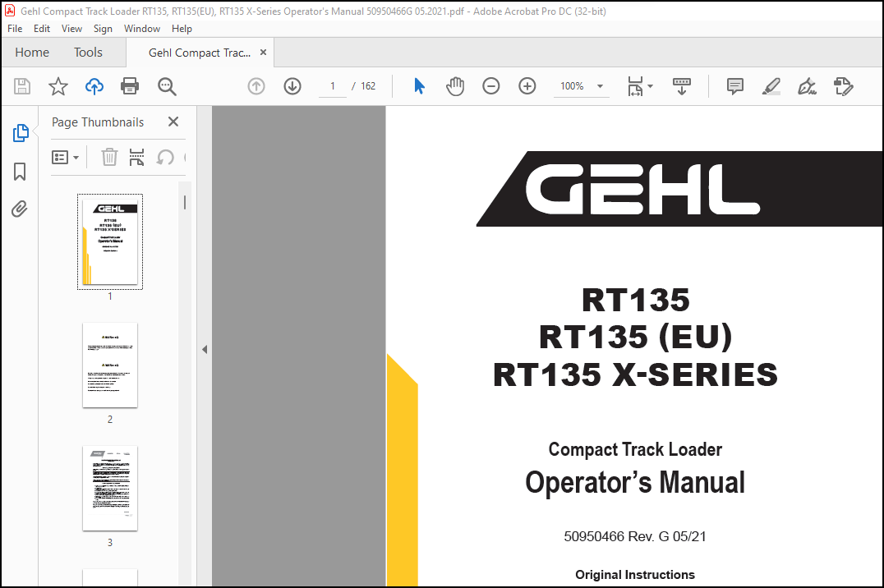Open thumbnail options dropdown menu
884x588 pixels.
65,158
